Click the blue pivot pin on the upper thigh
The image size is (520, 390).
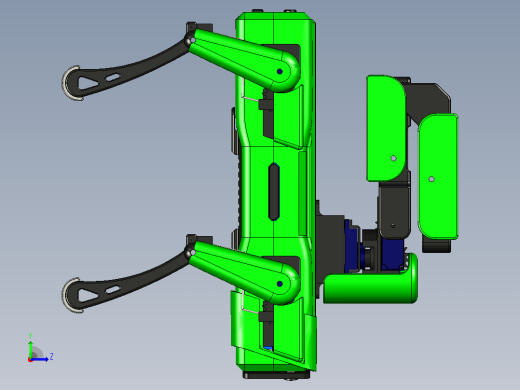(280, 71)
